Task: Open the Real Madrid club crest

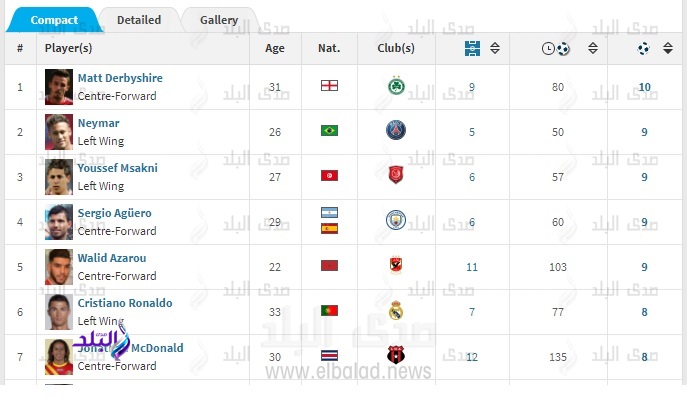Action: click(396, 310)
